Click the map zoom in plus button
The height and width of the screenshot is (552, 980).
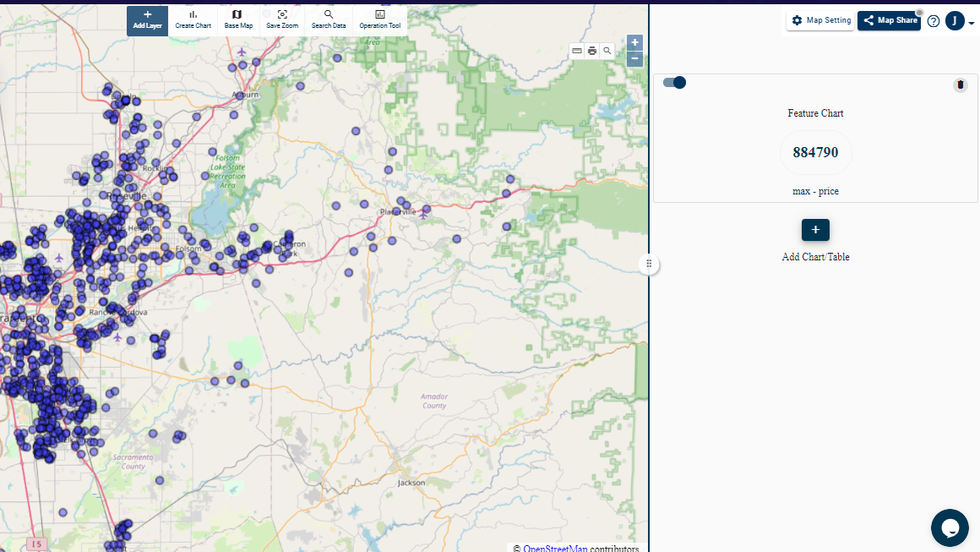(634, 42)
